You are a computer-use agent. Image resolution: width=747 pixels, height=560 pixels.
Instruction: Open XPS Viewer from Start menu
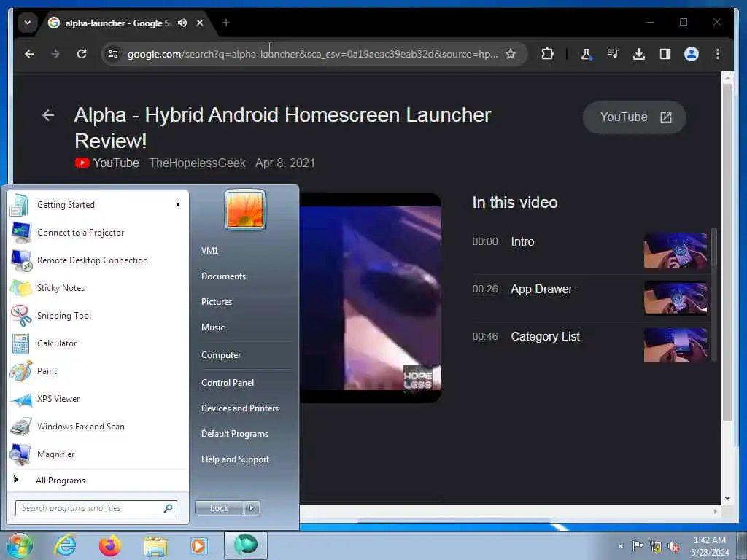(97, 399)
